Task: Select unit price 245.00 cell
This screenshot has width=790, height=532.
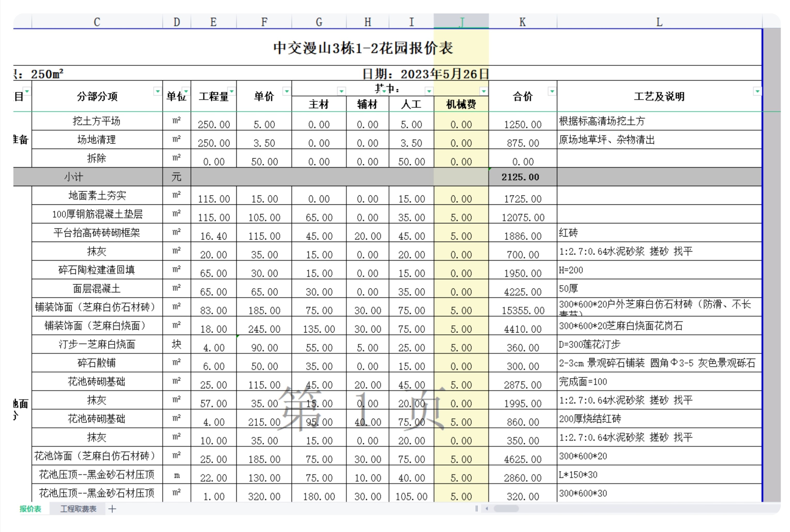Action: [264, 326]
